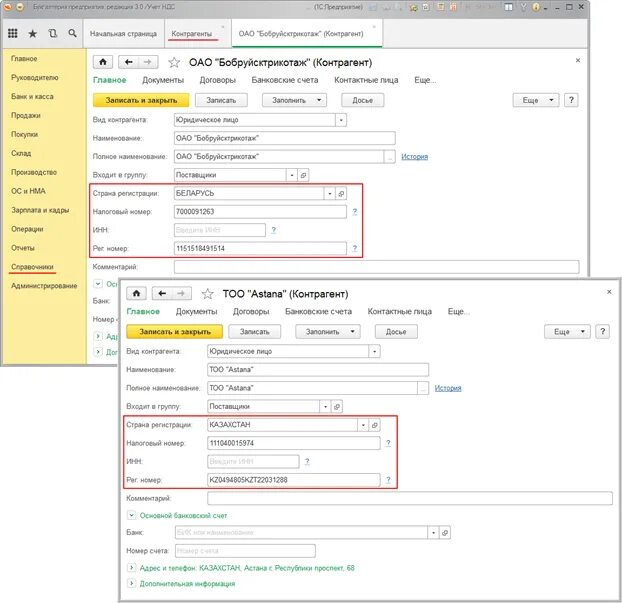Click help mark next to 7000091263
Viewport: 622px width, 603px height.
coord(355,212)
